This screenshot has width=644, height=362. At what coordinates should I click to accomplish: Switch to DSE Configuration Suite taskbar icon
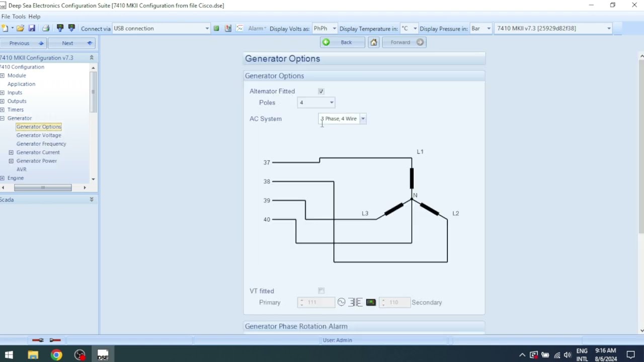[x=103, y=355]
